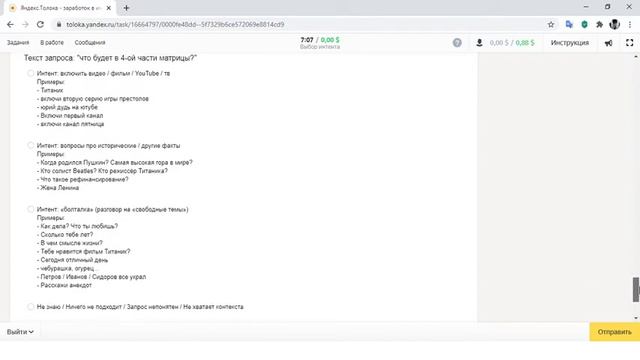Click the page vertical scrollbar thumb
This screenshot has width=640, height=360.
pyautogui.click(x=636, y=289)
